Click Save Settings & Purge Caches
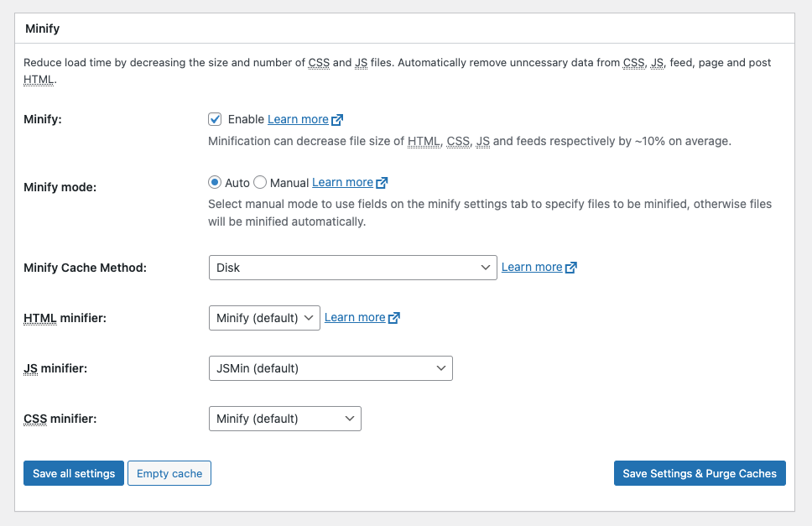The height and width of the screenshot is (526, 812). tap(700, 473)
